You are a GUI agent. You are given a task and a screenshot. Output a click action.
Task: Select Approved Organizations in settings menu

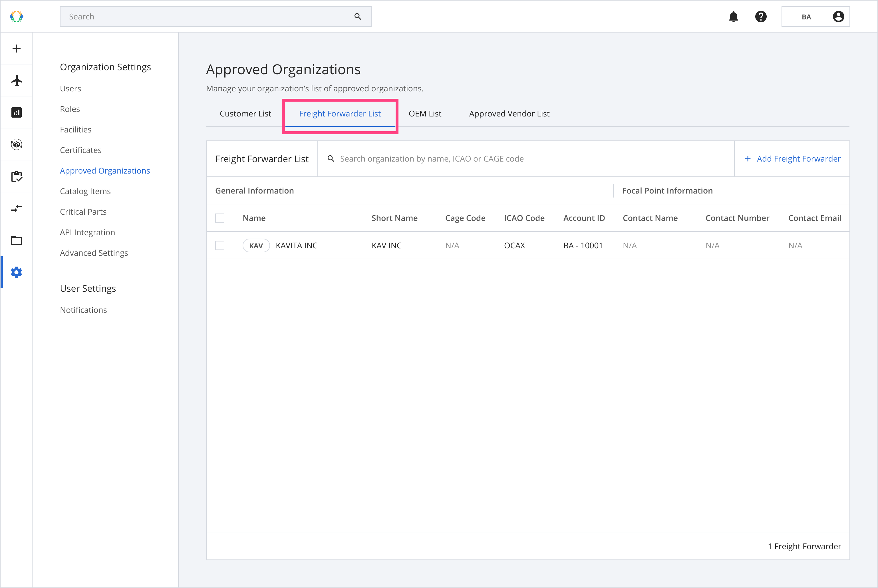[105, 171]
